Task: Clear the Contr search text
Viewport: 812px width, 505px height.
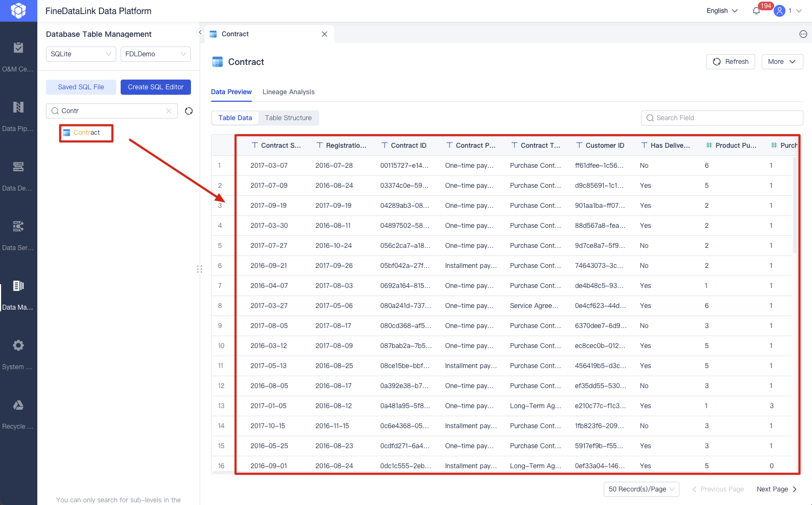Action: point(169,111)
